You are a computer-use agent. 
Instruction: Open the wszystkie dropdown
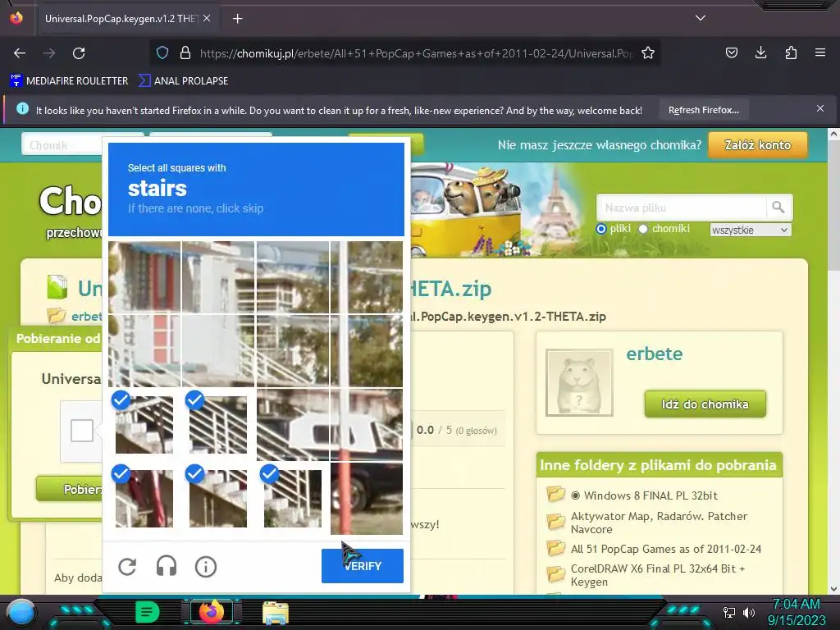(x=750, y=230)
